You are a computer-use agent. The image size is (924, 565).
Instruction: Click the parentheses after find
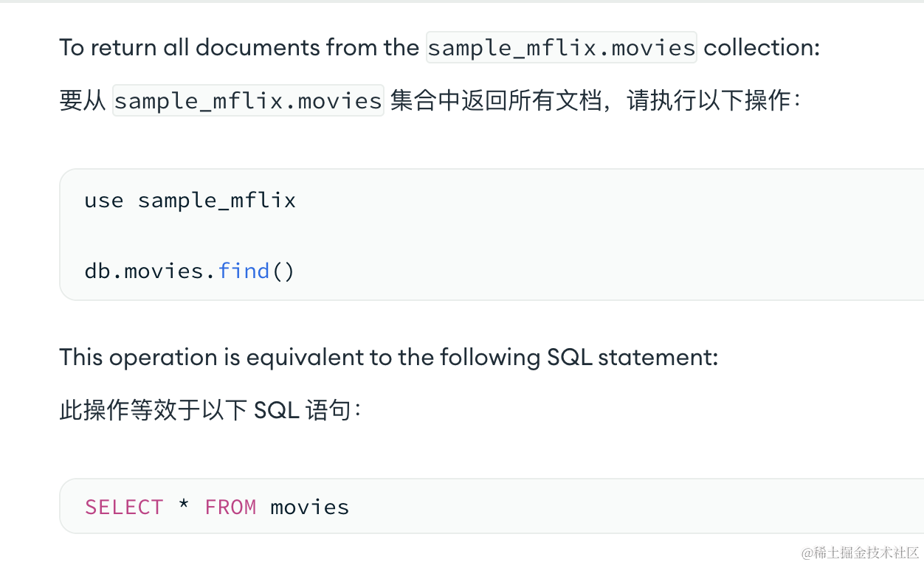coord(283,271)
